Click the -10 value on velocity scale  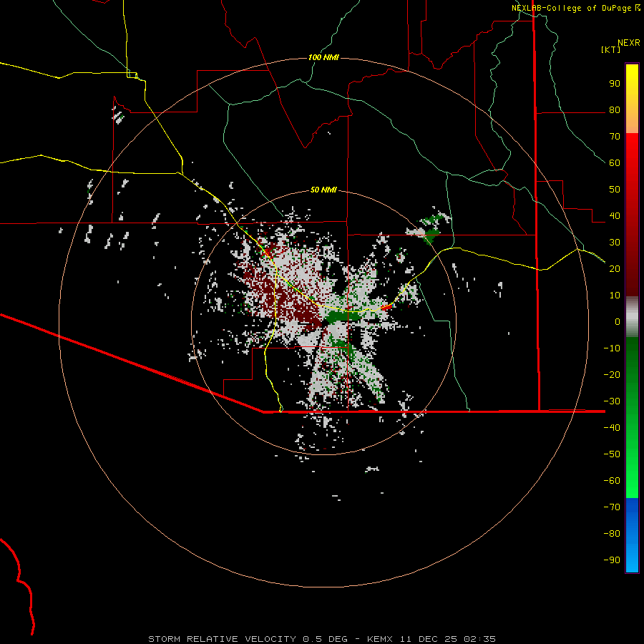click(612, 348)
